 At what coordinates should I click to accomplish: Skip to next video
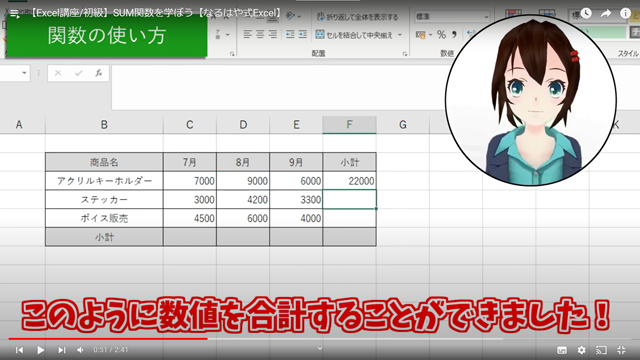pos(62,350)
